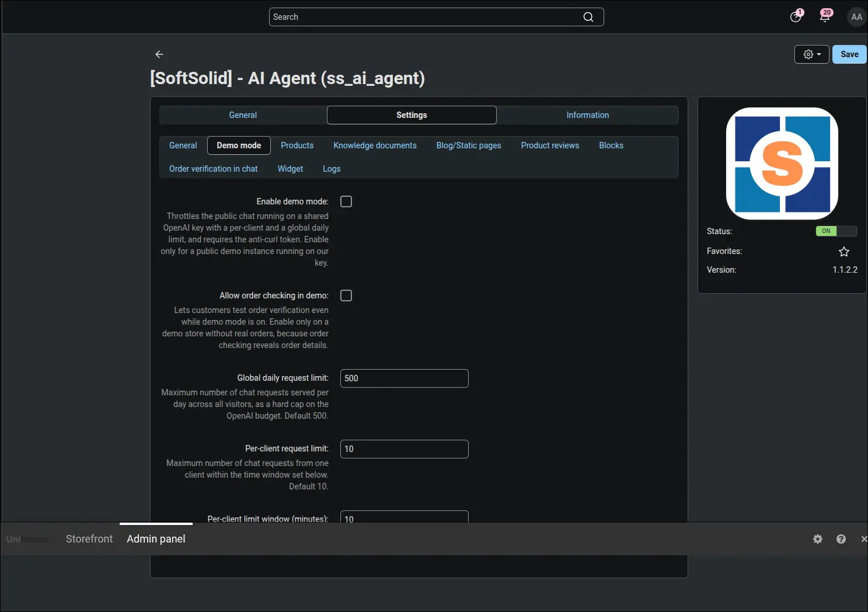
Task: Open the Widget sub-tab
Action: coord(290,169)
